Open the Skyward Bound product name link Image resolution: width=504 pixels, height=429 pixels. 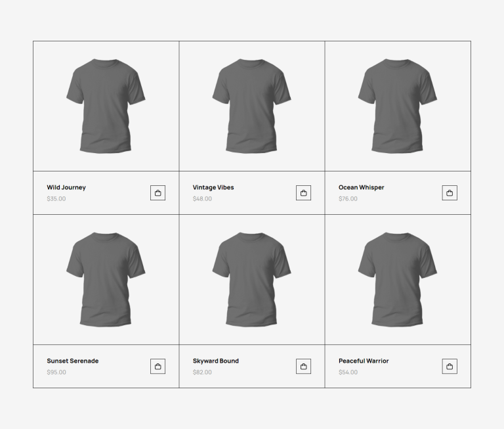[x=216, y=361]
